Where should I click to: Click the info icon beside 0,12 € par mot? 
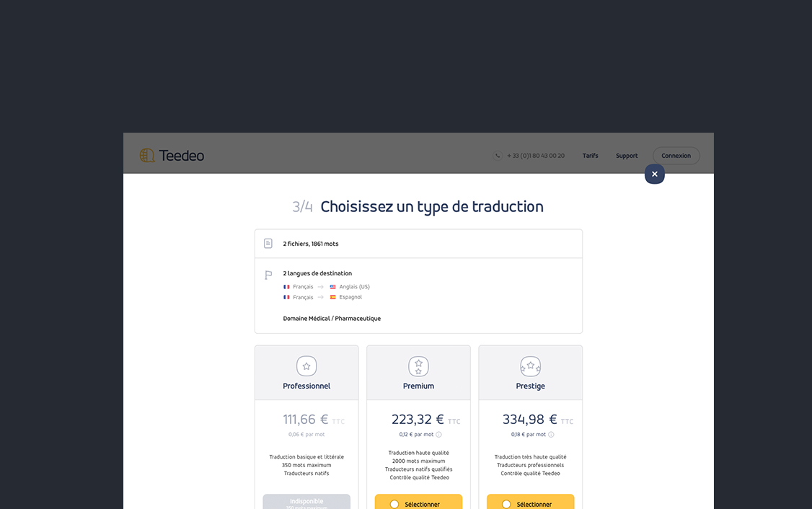(438, 435)
